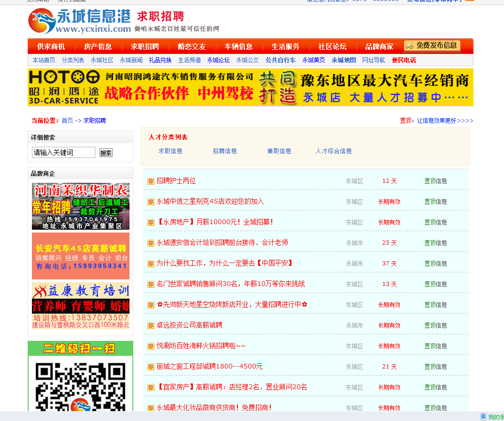Image resolution: width=504 pixels, height=421 pixels.
Task: Click the 搜索 button
Action: pos(106,152)
